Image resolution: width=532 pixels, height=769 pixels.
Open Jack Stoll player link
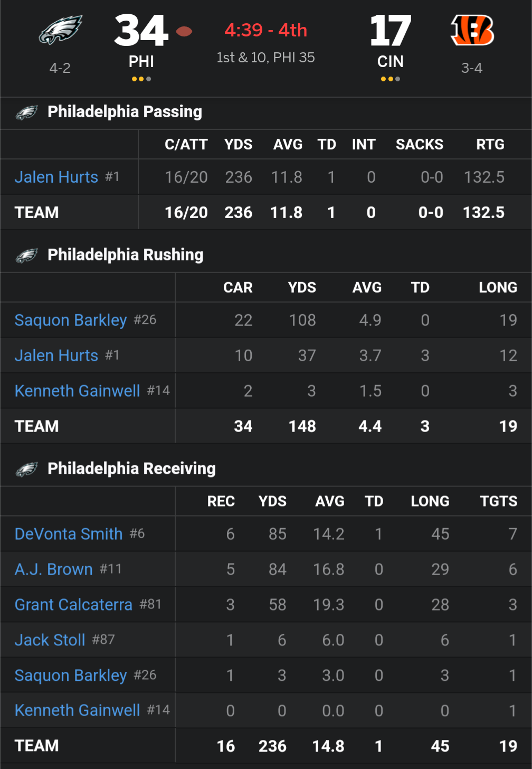tap(50, 640)
